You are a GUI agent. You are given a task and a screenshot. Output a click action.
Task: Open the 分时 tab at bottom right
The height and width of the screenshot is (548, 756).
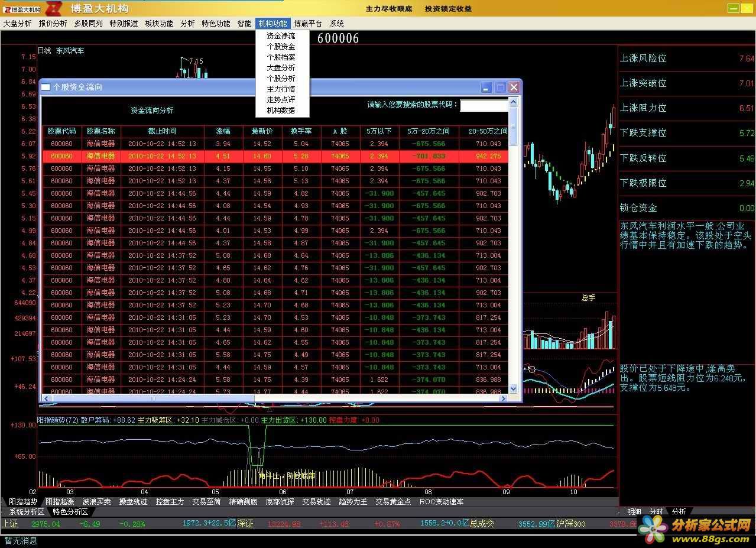(x=656, y=512)
